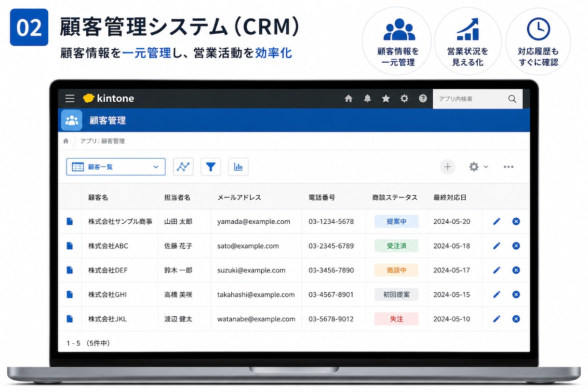Expand the app settings gear dropdown

(x=478, y=167)
